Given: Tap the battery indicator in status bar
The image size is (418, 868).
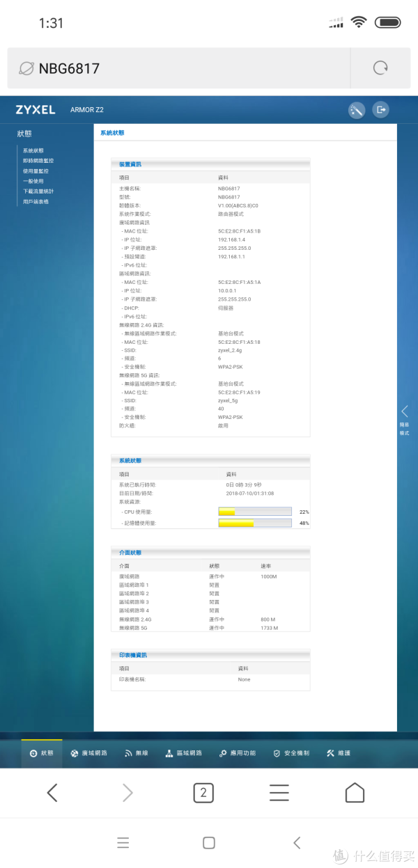Looking at the screenshot, I should click(387, 22).
